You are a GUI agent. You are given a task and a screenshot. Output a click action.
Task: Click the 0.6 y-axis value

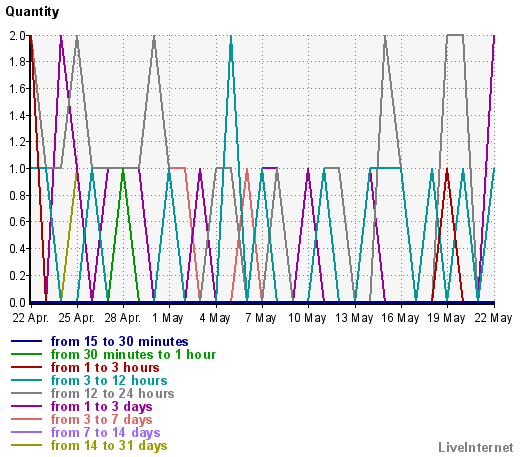(18, 222)
